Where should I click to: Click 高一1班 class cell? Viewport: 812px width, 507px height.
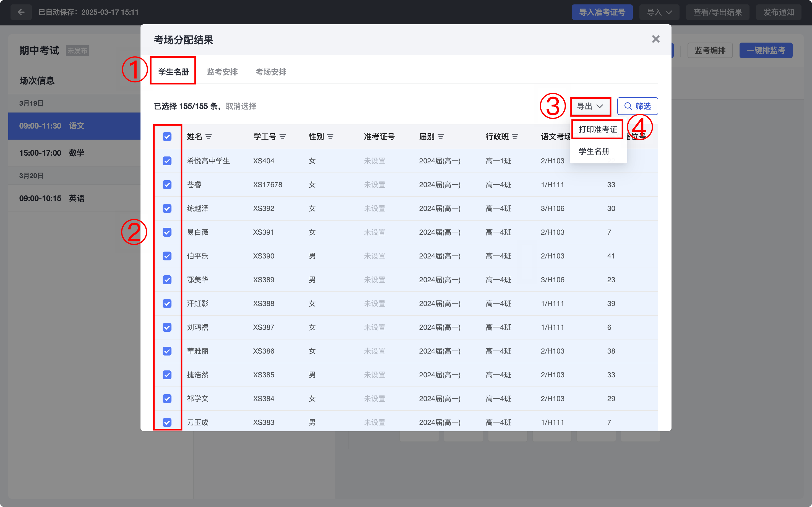coord(498,161)
